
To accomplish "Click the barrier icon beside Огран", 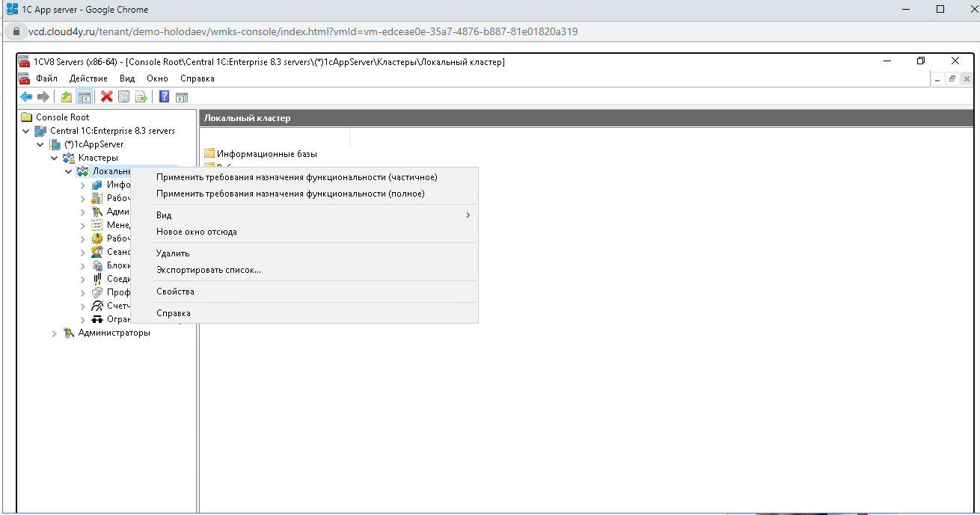I will [97, 319].
